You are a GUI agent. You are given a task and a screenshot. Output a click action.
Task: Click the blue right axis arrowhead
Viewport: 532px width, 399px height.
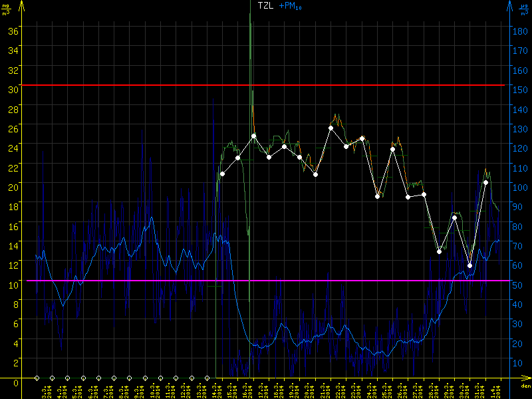511,5
